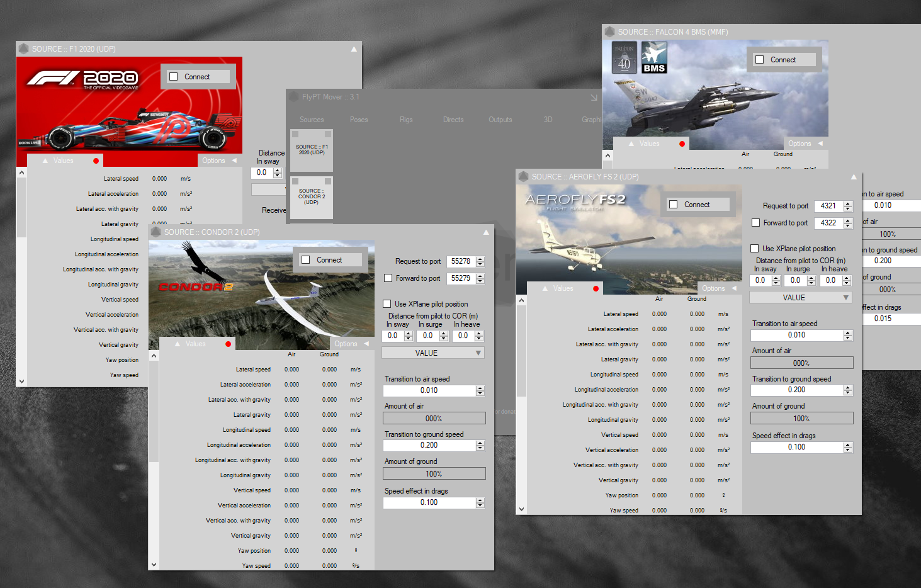This screenshot has width=921, height=588.
Task: Select the SOURCE CONDOR 2 node in FlyPT Mover
Action: click(312, 196)
